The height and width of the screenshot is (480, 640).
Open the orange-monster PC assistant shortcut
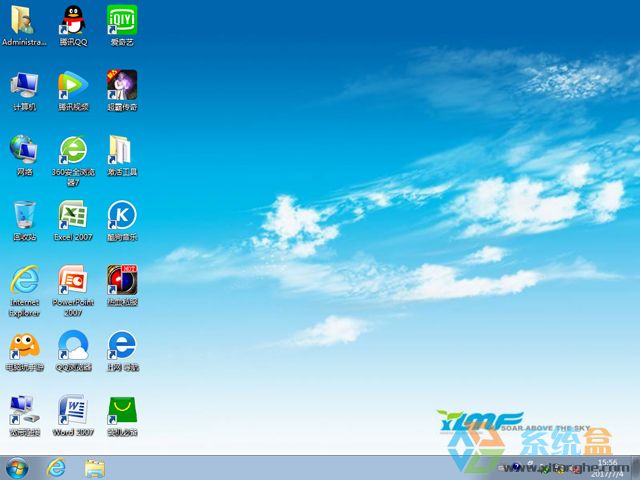(24, 346)
